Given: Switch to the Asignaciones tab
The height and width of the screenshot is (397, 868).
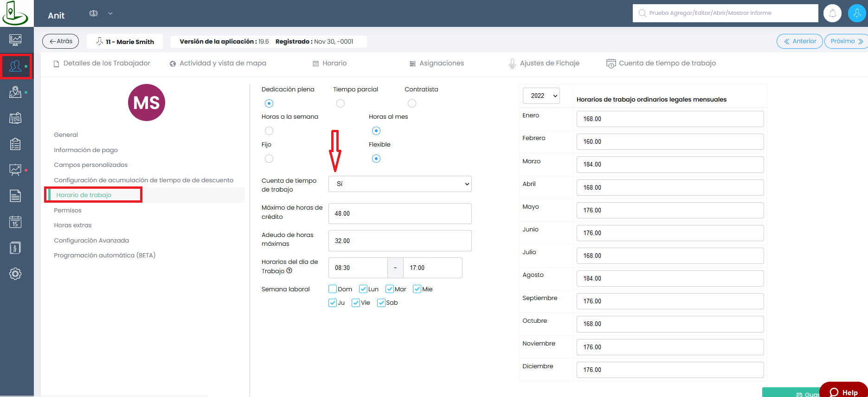Looking at the screenshot, I should pos(437,63).
